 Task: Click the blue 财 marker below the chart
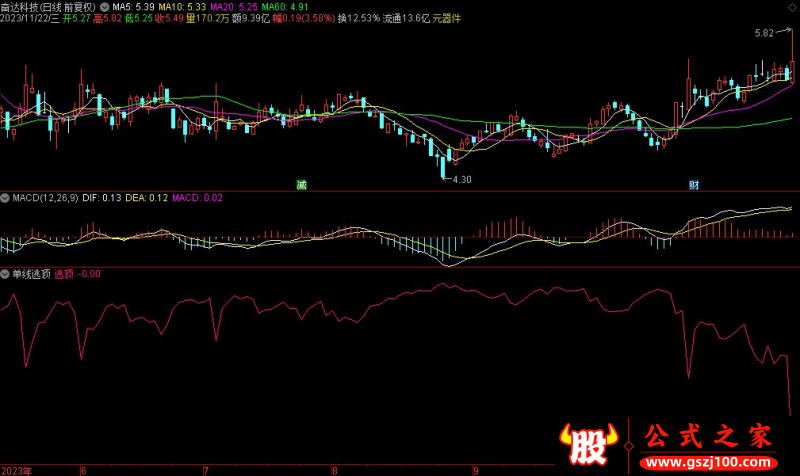tap(694, 185)
